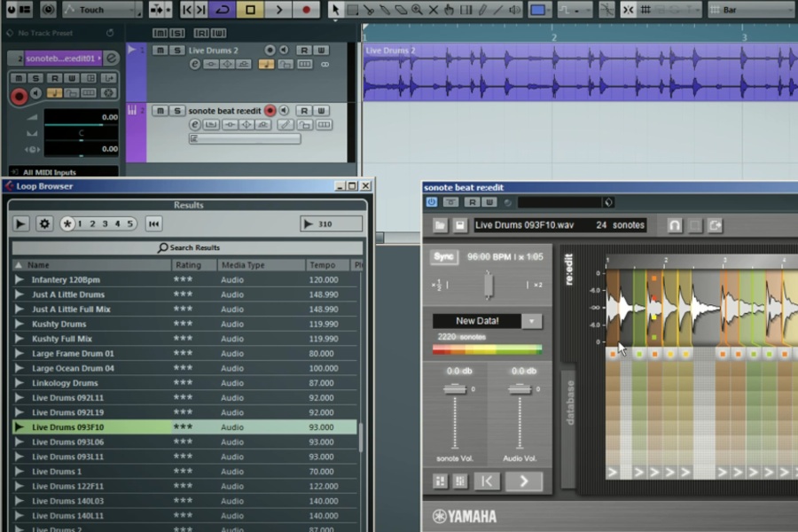
Task: Start playback with transport play button
Action: [278, 10]
